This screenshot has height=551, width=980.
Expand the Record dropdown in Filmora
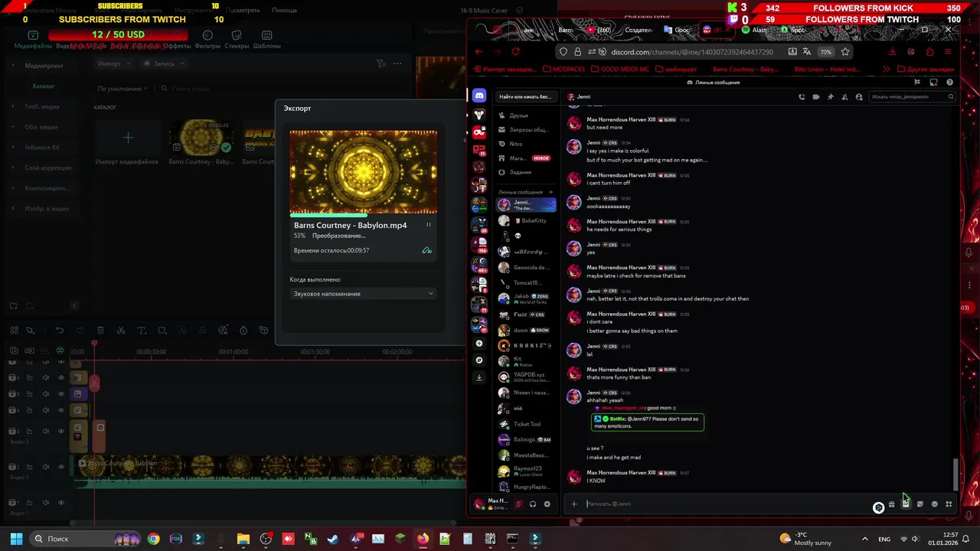(165, 64)
